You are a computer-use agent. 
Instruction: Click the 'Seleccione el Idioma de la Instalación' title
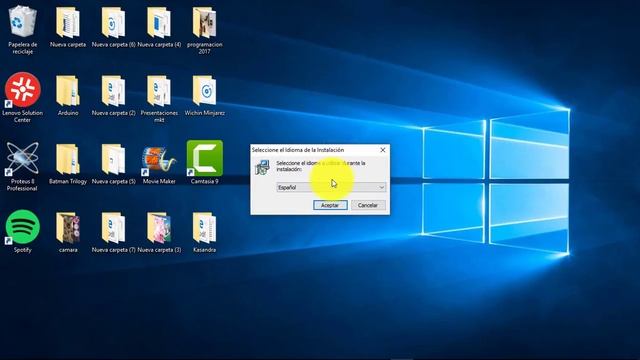(298, 150)
